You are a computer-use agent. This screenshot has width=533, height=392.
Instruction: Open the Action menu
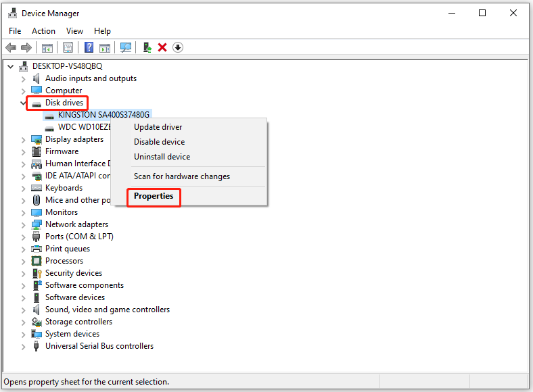43,31
